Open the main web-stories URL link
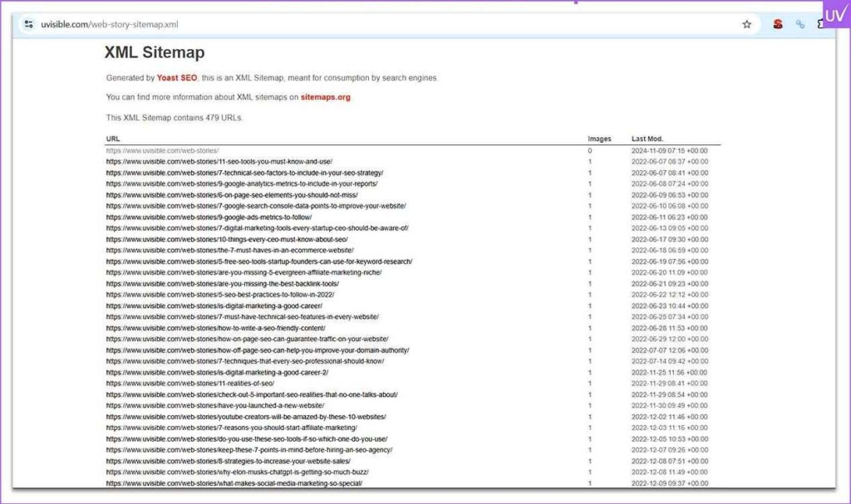This screenshot has width=851, height=504. (162, 151)
